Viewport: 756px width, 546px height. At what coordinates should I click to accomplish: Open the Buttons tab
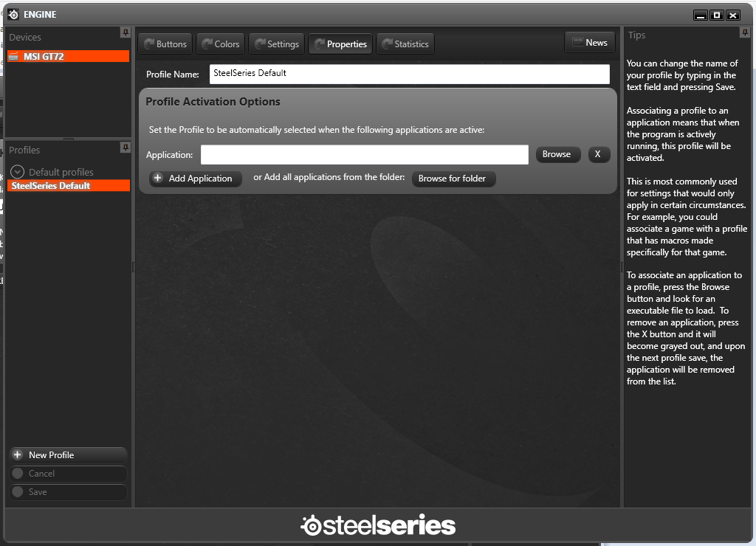(165, 44)
